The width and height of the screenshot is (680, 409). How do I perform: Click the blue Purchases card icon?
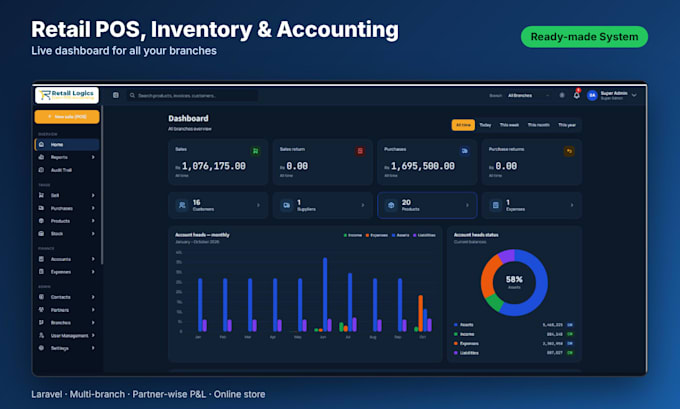click(x=464, y=151)
